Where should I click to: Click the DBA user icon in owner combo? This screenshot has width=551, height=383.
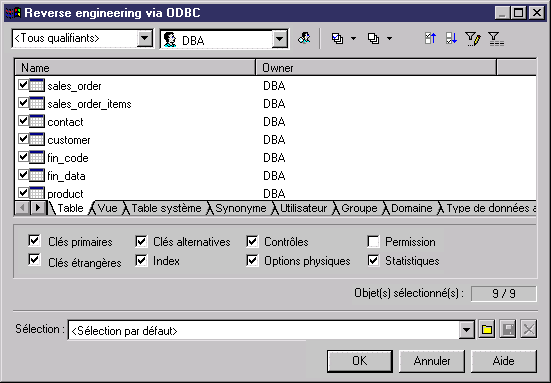tap(170, 40)
